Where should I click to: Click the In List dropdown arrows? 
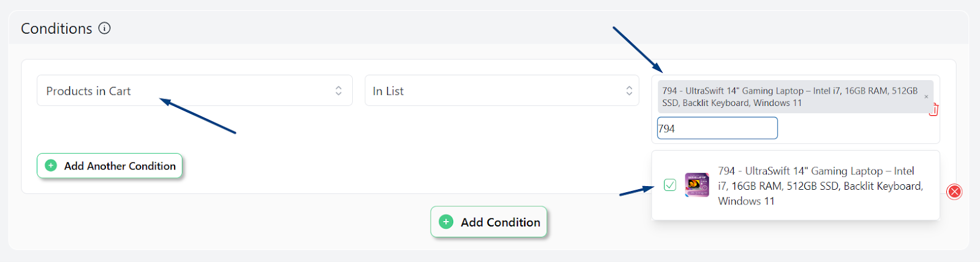click(629, 91)
